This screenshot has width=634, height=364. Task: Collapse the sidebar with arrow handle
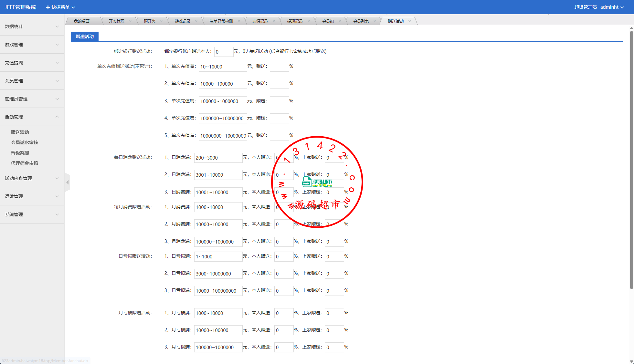point(67,182)
